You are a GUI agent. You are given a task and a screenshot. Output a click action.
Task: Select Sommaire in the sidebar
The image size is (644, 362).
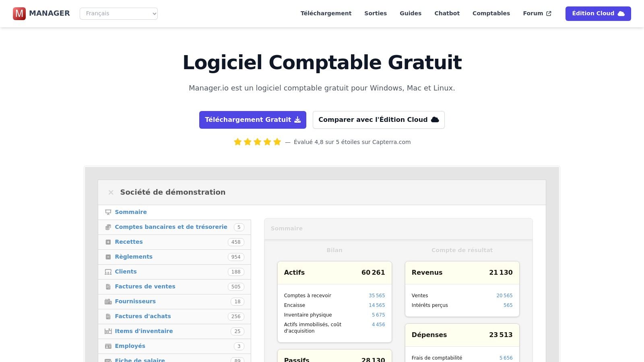pos(174,212)
